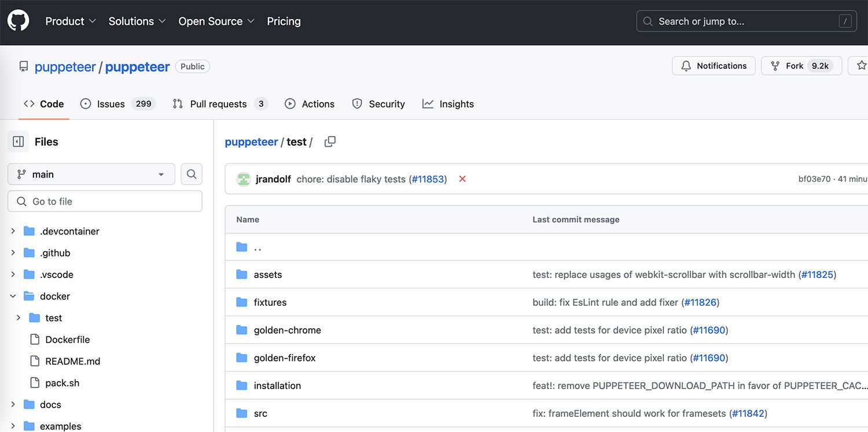Open jrandolf's avatar image
This screenshot has height=432, width=868.
[244, 179]
